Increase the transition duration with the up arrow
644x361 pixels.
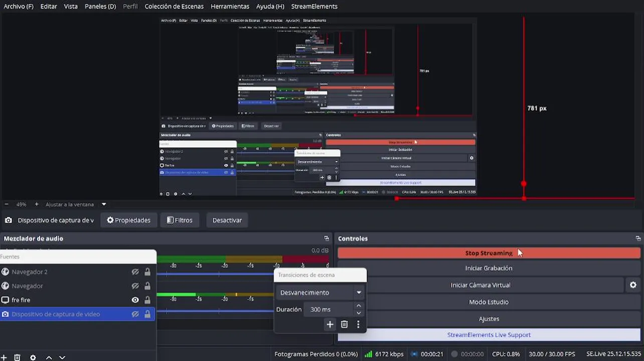point(358,305)
